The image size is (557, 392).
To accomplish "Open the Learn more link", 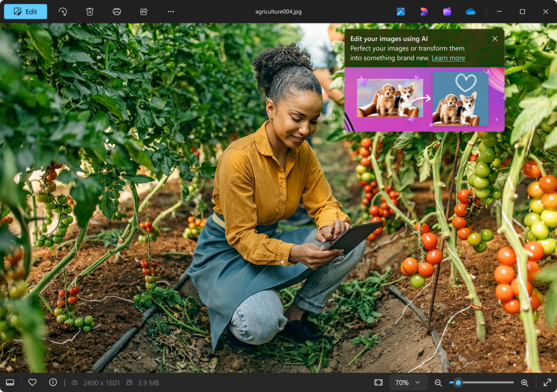I will [x=448, y=58].
